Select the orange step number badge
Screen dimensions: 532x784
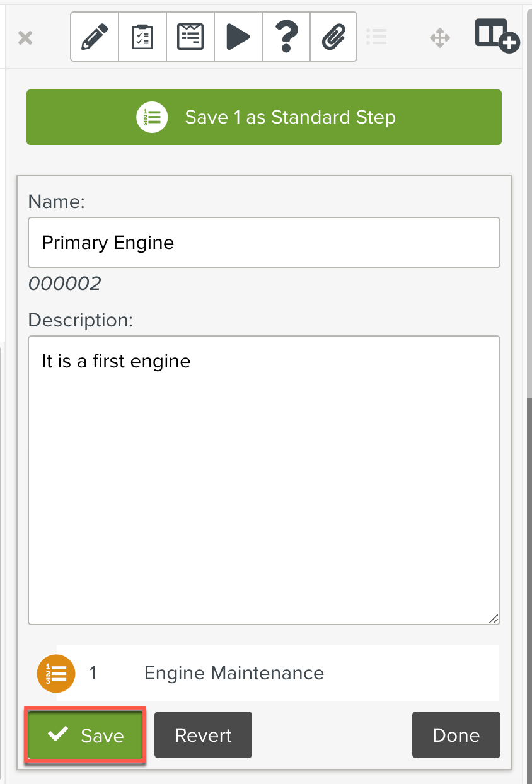coord(55,673)
